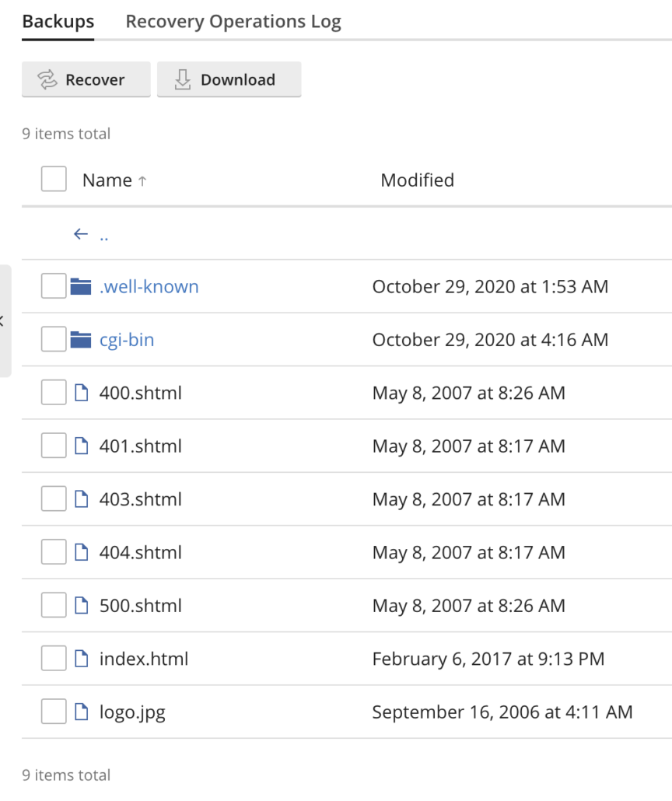Open the .well-known folder link

point(149,287)
